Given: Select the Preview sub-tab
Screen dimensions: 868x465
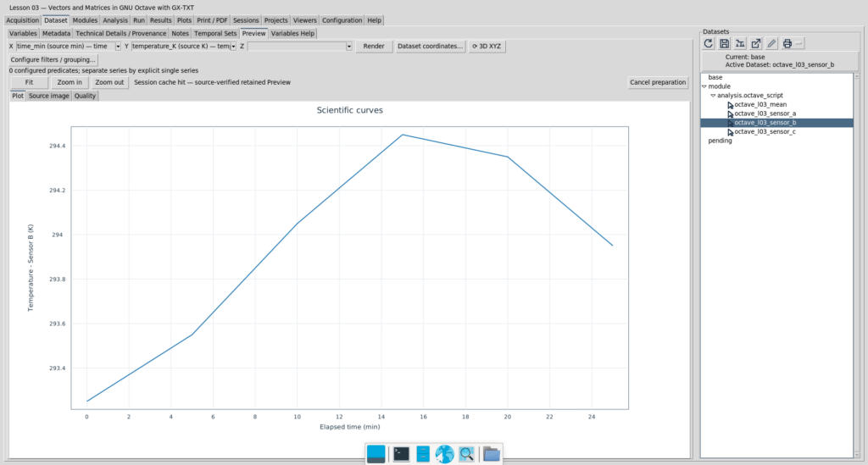Looking at the screenshot, I should coord(253,34).
